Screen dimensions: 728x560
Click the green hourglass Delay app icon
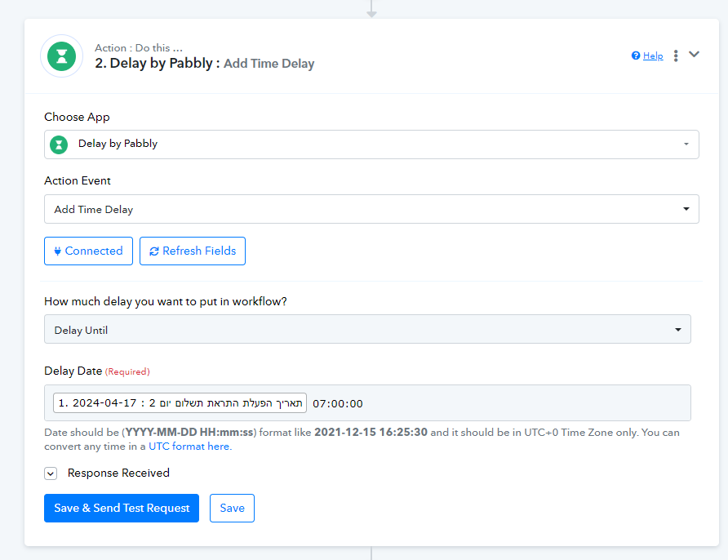(62, 56)
